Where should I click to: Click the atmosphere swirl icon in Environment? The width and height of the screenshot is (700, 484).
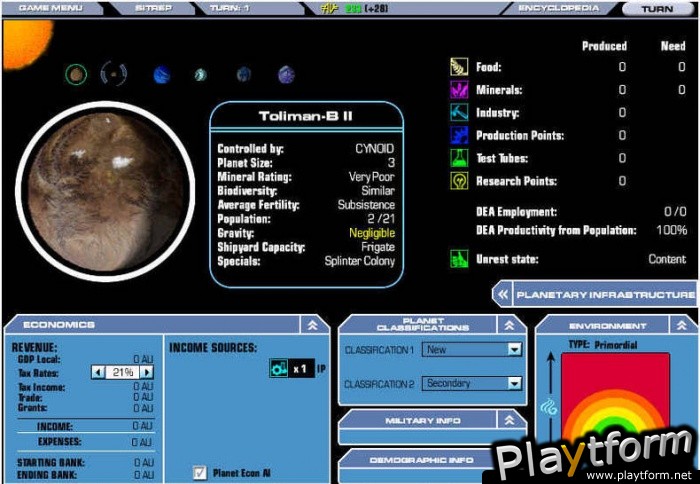550,408
